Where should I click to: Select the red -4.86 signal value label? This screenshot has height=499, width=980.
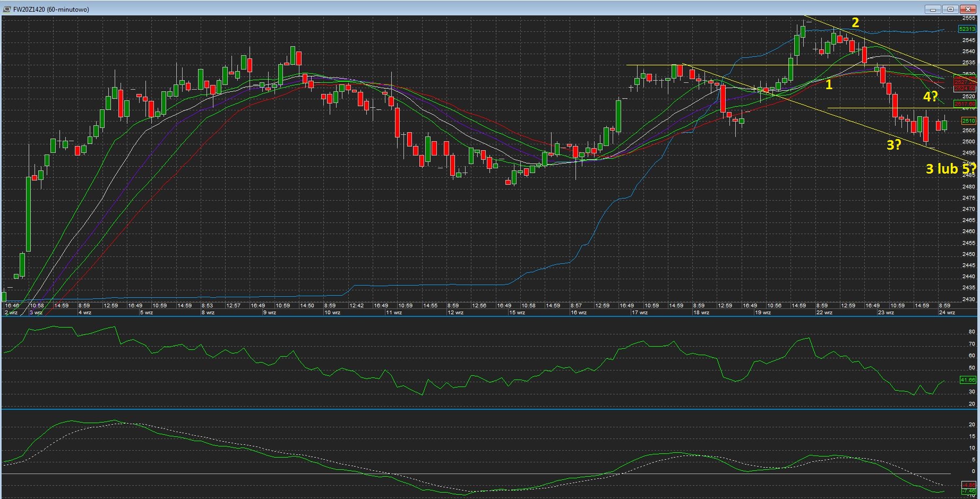click(x=968, y=485)
